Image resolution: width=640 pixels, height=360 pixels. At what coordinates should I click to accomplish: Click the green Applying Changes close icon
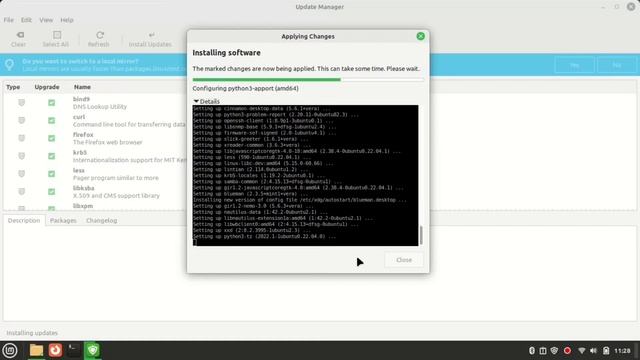[420, 36]
